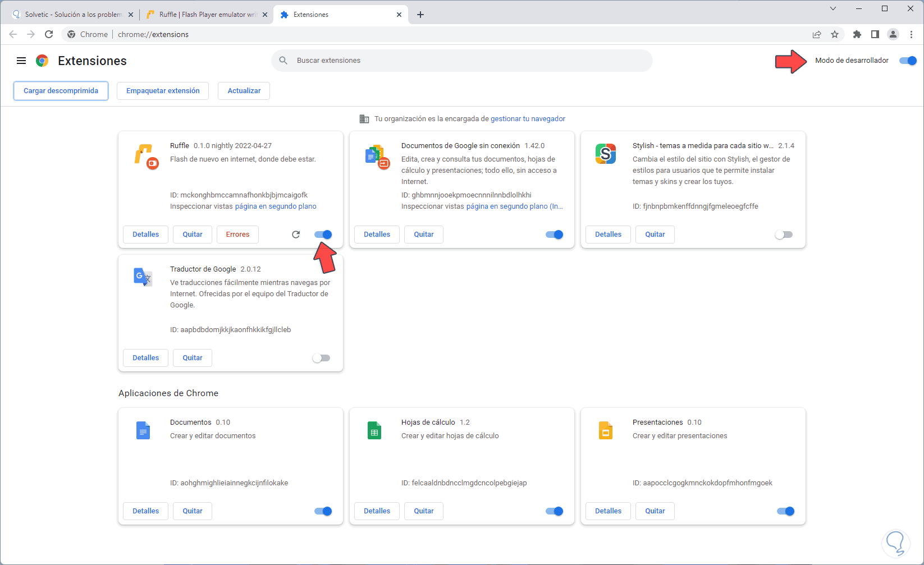Open the Ruffle página en segundo plano link
Screen dimensions: 924x565
pos(276,206)
